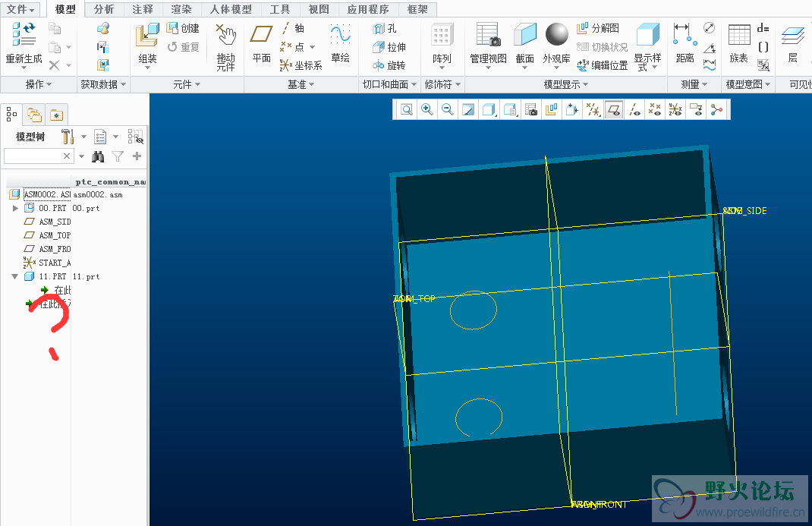Click the Axis (轴) datum tool

point(293,28)
